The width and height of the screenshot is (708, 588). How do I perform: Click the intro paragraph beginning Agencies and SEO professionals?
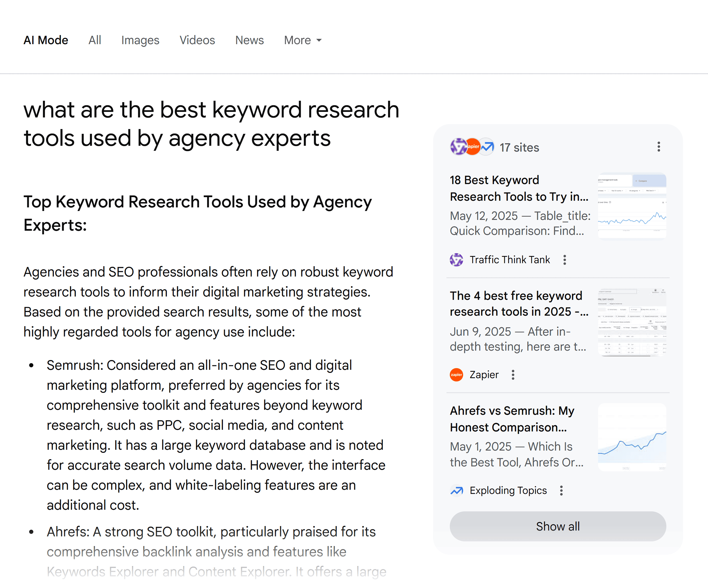[x=208, y=302]
